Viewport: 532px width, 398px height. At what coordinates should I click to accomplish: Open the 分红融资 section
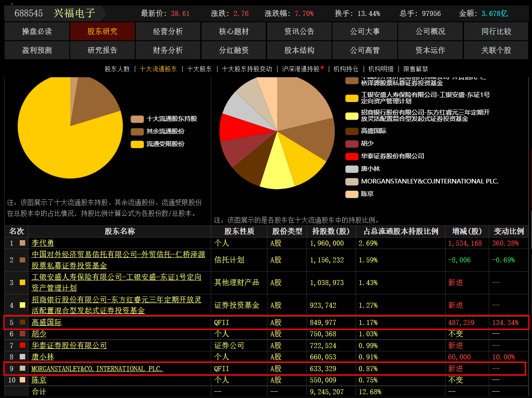point(233,50)
